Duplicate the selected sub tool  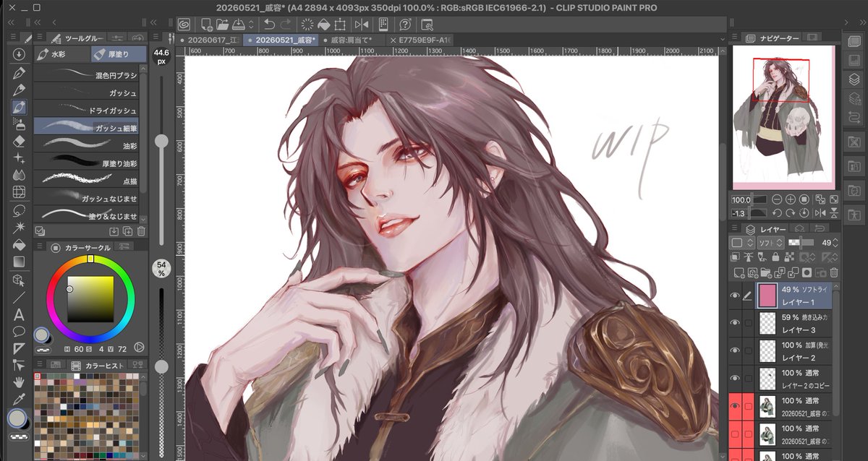(127, 231)
